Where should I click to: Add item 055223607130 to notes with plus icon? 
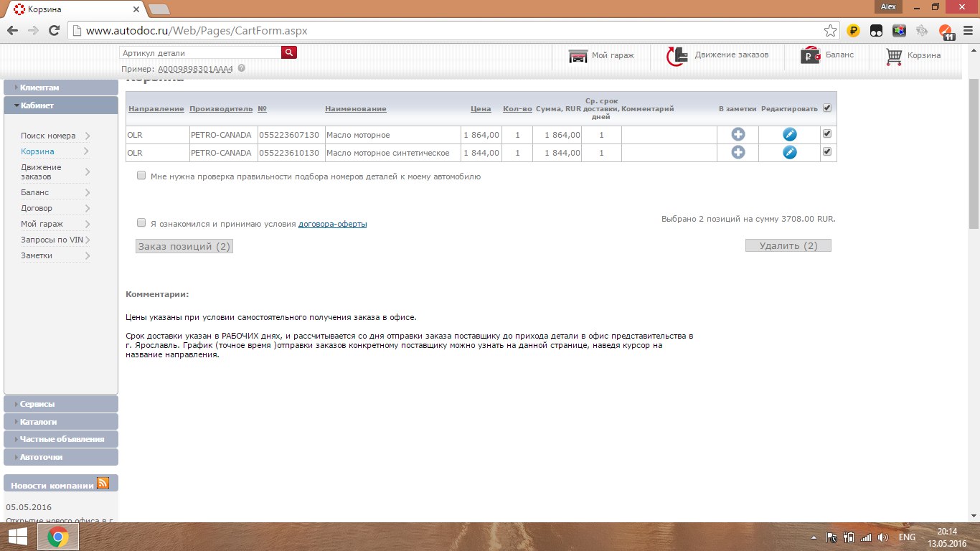pyautogui.click(x=738, y=134)
